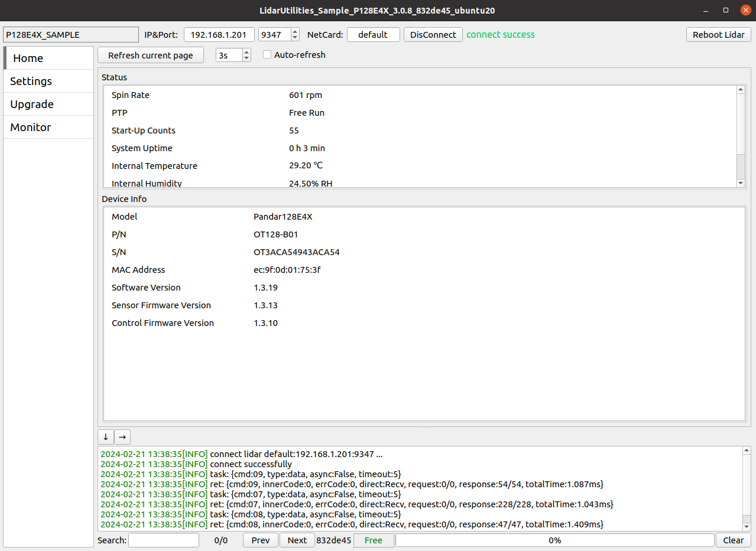
Task: Click the right arrow log button
Action: (x=122, y=437)
